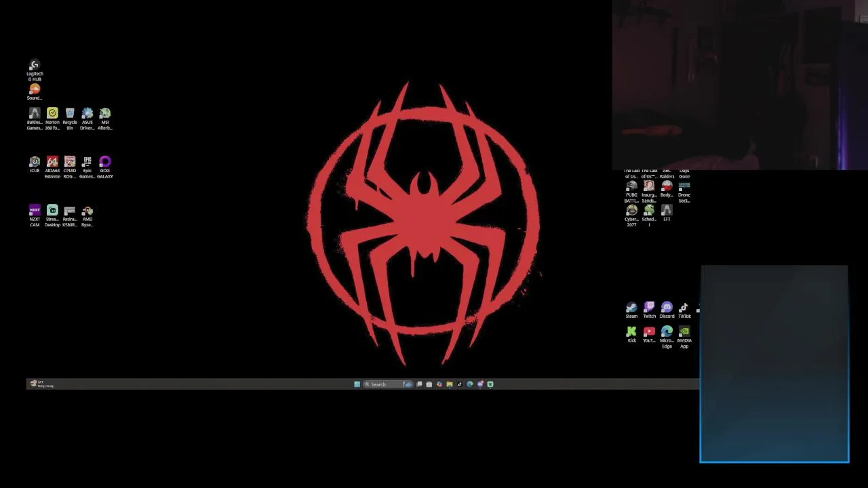868x488 pixels.
Task: Open the ASUS Driver shortcut
Action: click(x=87, y=119)
